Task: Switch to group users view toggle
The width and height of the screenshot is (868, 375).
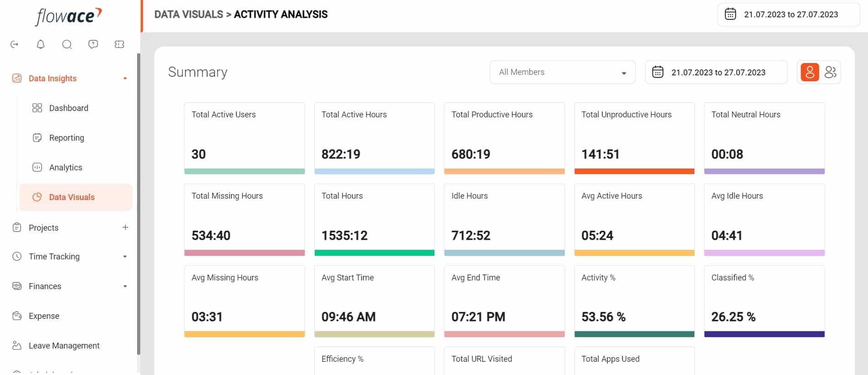Action: point(830,72)
